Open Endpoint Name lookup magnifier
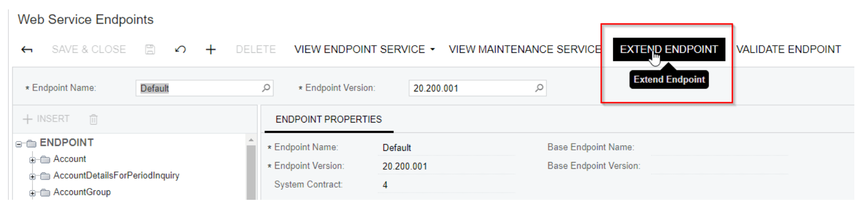Screen dimensions: 868x221 point(266,88)
